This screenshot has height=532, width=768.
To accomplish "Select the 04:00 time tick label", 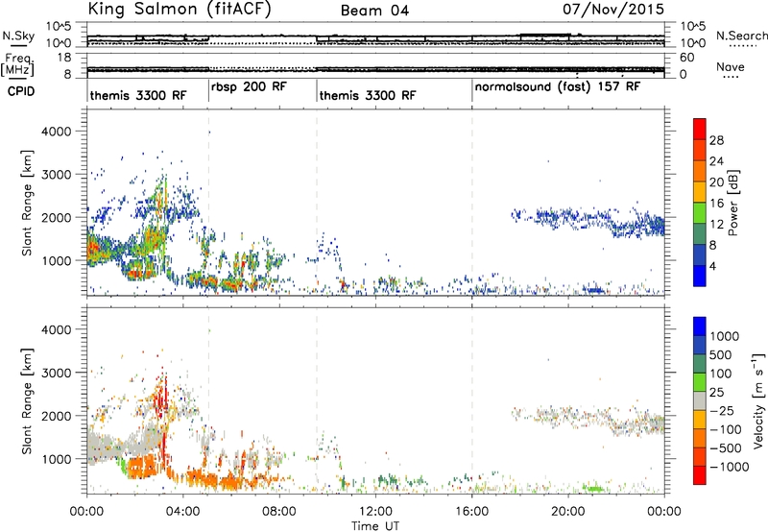I will pos(183,512).
